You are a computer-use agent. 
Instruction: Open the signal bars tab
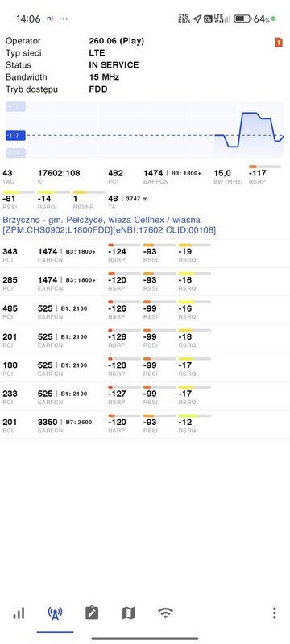[x=19, y=613]
